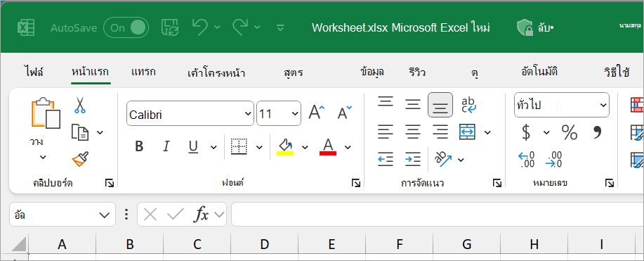Expand the Paste options arrow under วาง

(x=43, y=157)
